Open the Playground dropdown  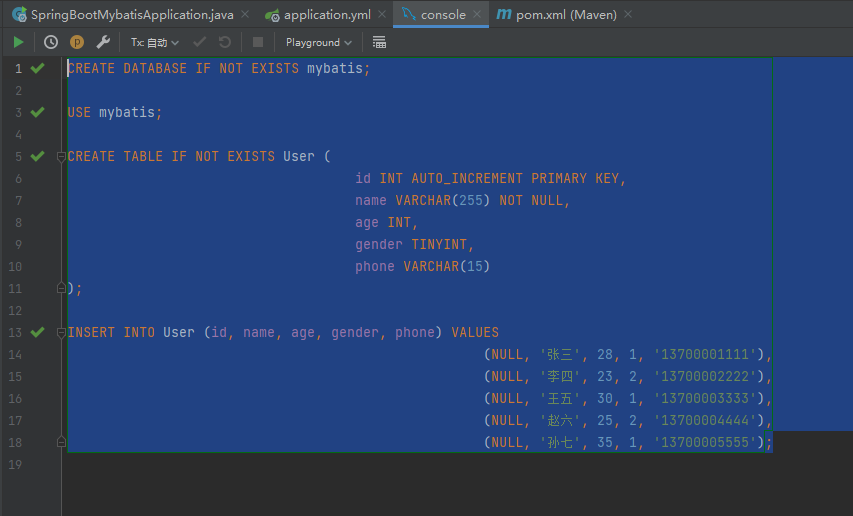(319, 42)
